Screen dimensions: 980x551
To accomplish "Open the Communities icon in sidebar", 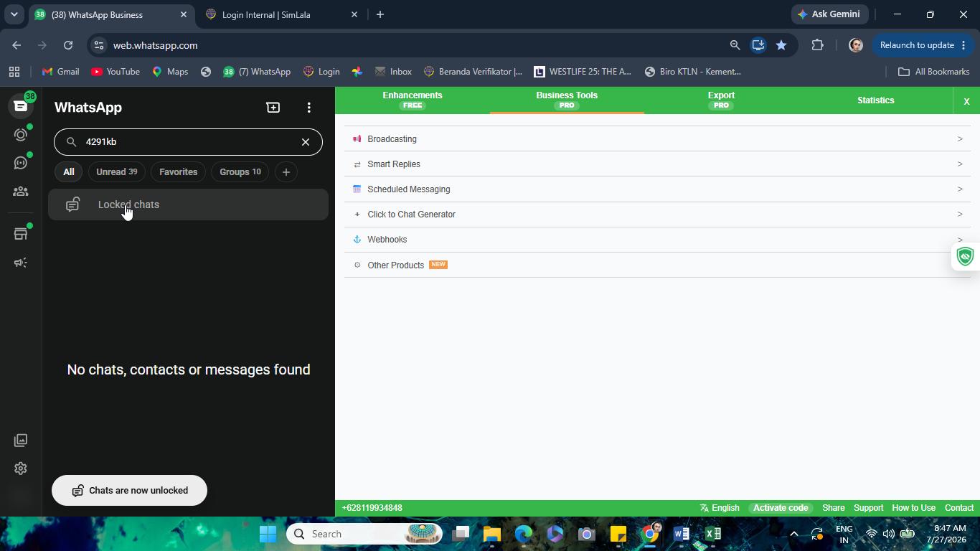I will [x=20, y=192].
